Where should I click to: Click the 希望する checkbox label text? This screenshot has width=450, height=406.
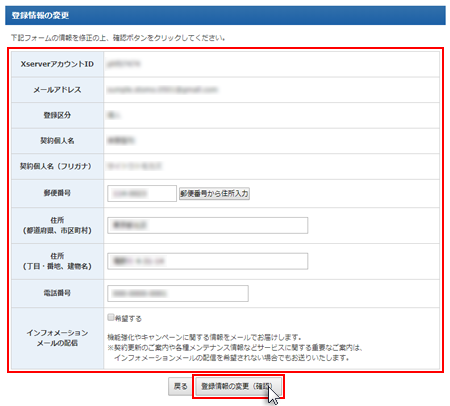(128, 319)
